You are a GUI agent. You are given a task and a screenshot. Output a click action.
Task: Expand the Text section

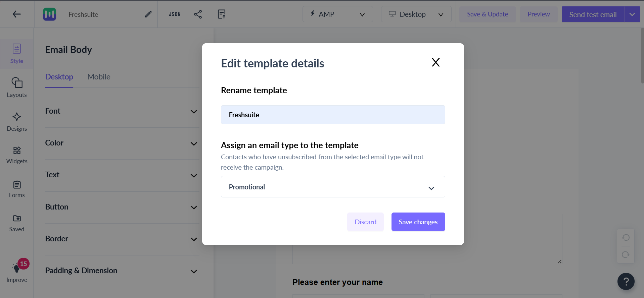click(122, 175)
